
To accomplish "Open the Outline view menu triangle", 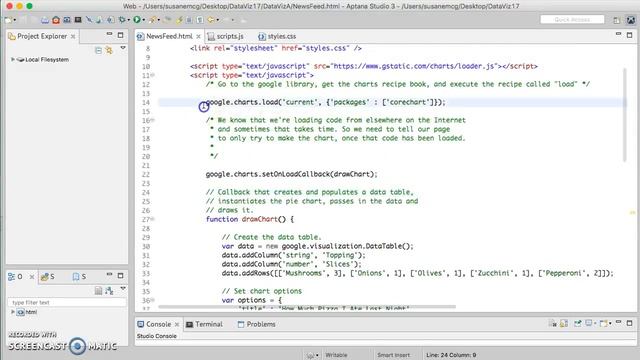I will pos(123,289).
